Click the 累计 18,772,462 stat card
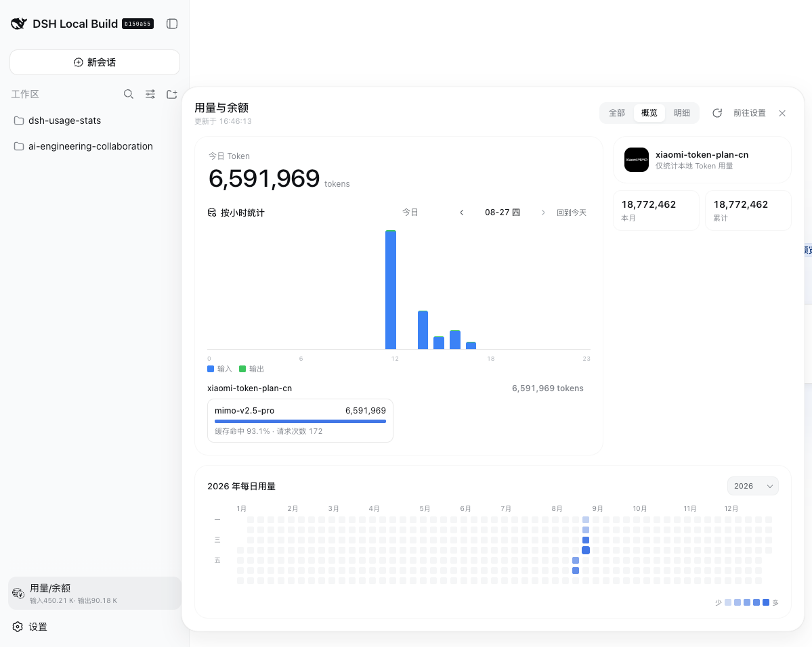The image size is (812, 647). 748,210
